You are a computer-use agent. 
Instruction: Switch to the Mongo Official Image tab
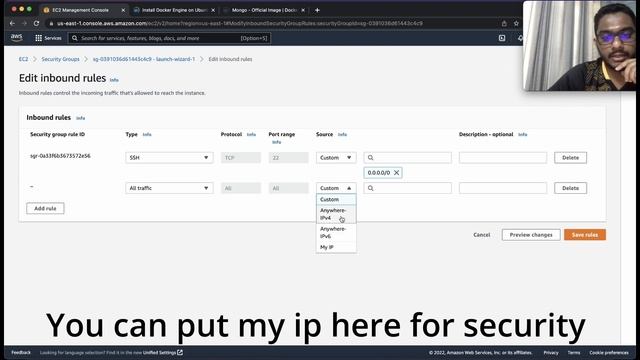(x=264, y=10)
